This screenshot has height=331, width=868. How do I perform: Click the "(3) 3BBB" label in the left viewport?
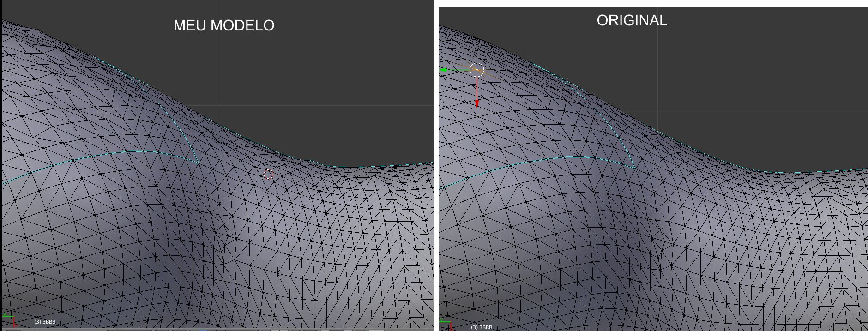45,322
